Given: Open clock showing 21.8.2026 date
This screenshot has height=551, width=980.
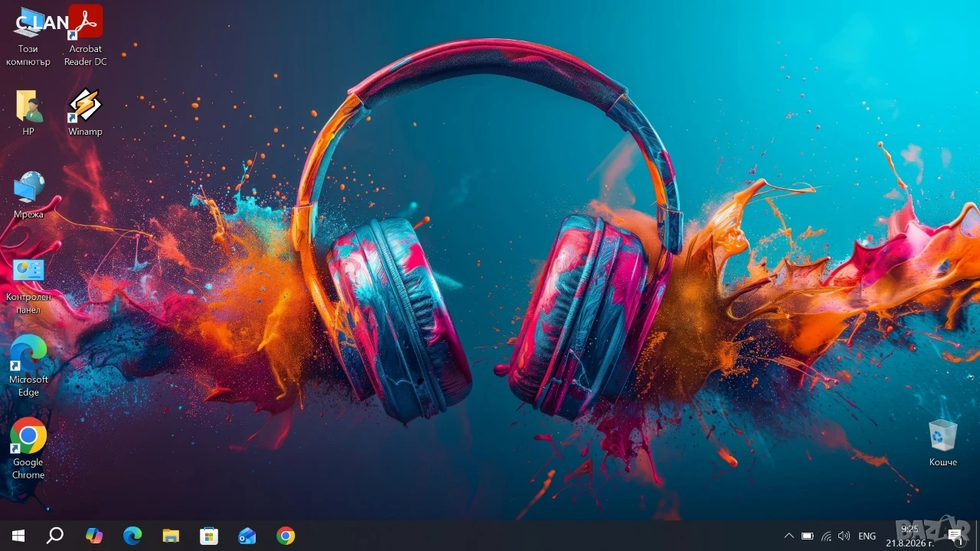Looking at the screenshot, I should click(x=910, y=536).
